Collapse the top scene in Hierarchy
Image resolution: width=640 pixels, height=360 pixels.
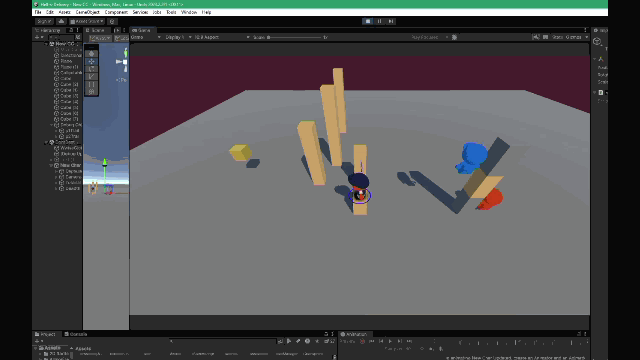[46, 44]
